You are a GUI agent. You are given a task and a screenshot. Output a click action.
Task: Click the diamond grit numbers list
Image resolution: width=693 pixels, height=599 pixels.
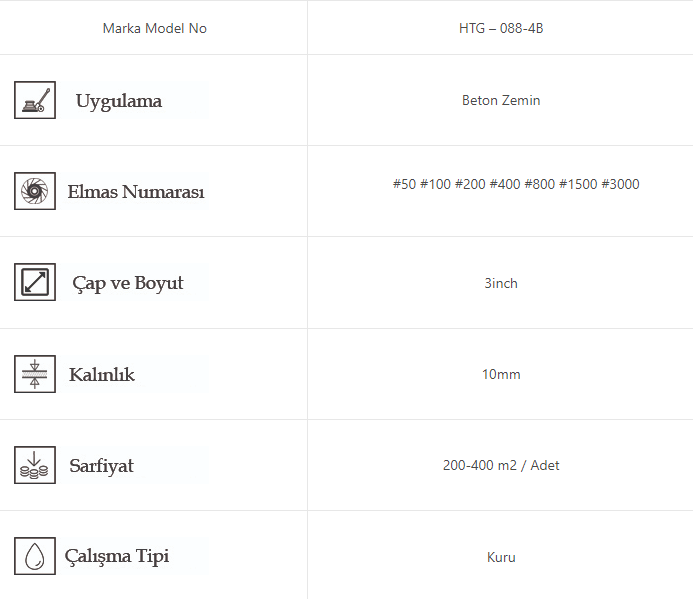point(516,184)
